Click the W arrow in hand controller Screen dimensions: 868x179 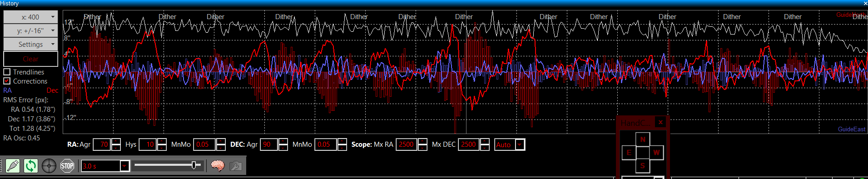(656, 153)
